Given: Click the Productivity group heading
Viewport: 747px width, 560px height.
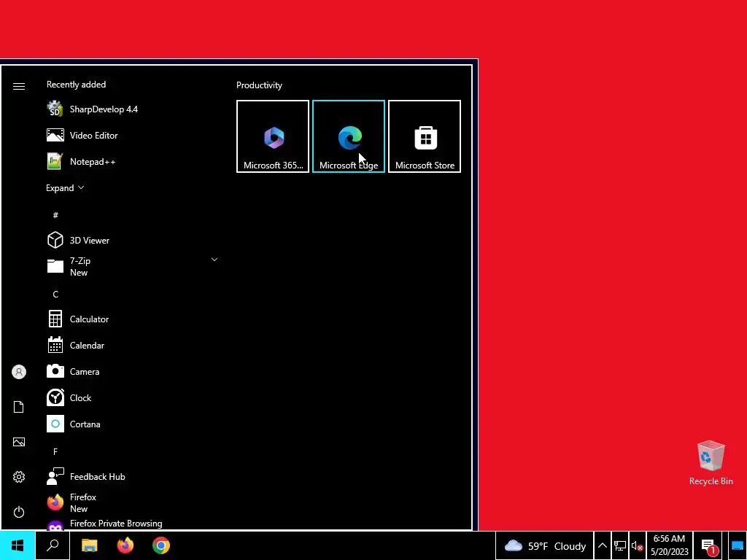Looking at the screenshot, I should coord(259,85).
